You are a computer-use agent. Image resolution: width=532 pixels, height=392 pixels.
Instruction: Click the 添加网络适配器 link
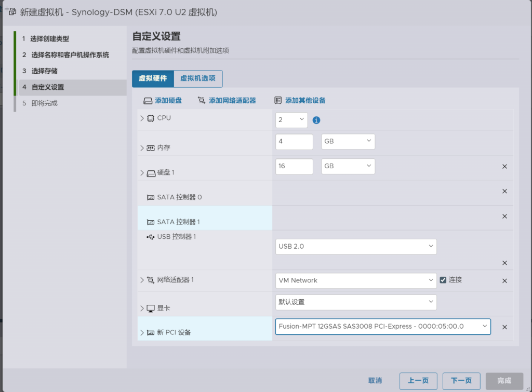[232, 101]
